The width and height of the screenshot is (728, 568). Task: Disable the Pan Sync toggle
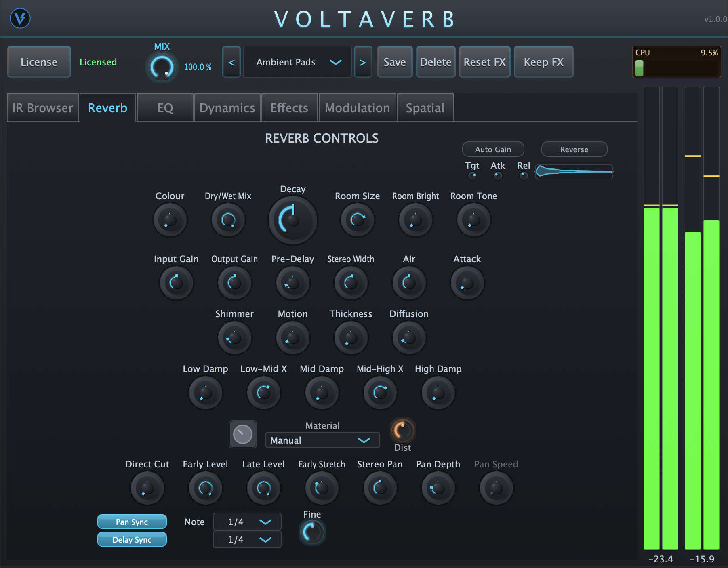click(132, 522)
